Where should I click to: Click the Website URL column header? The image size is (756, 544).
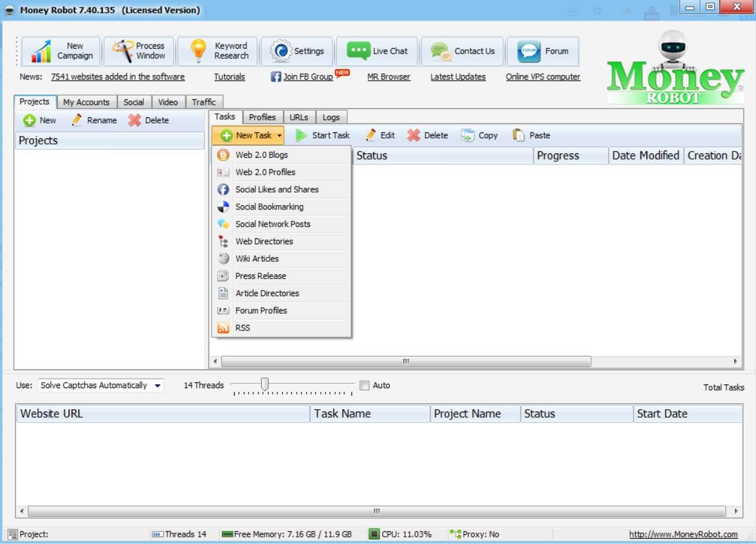pyautogui.click(x=163, y=414)
